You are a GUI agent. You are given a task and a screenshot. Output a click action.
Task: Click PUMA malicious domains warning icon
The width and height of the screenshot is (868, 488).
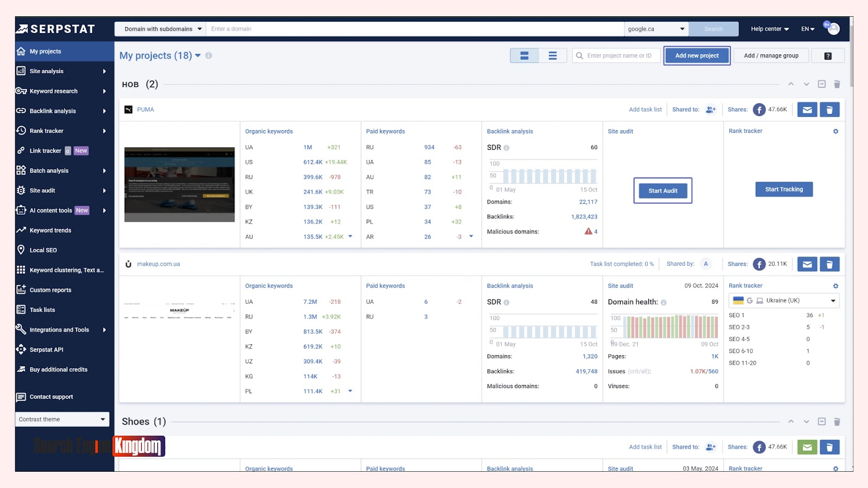pos(588,232)
